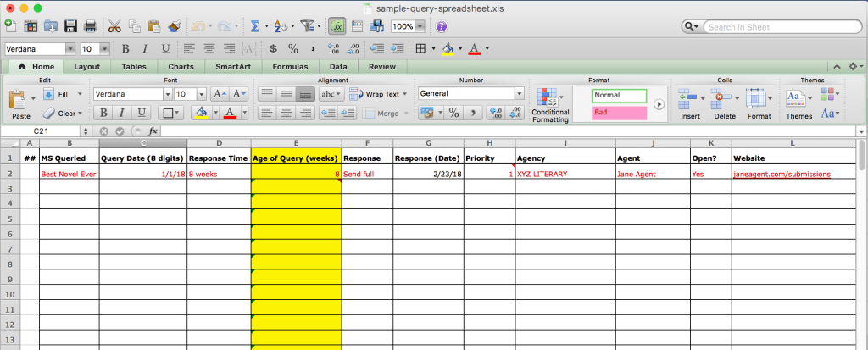Screen dimensions: 868x350
Task: Expand the Fill dropdown in the Edit group
Action: (x=80, y=94)
